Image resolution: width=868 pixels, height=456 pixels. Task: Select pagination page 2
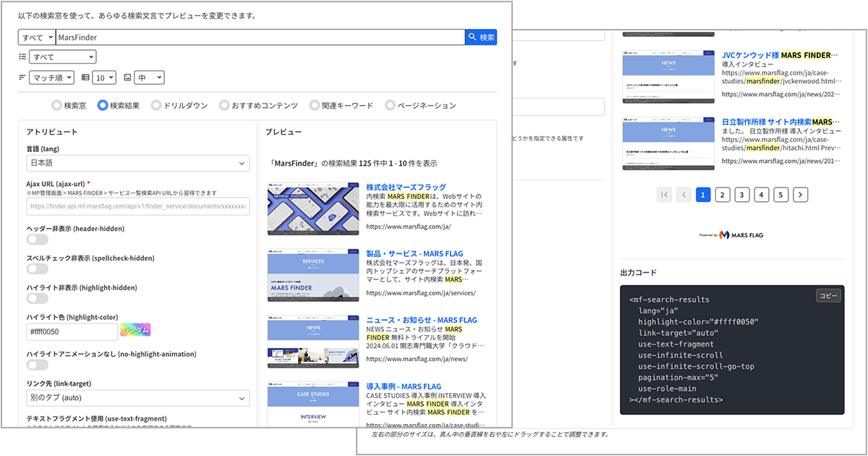click(723, 194)
